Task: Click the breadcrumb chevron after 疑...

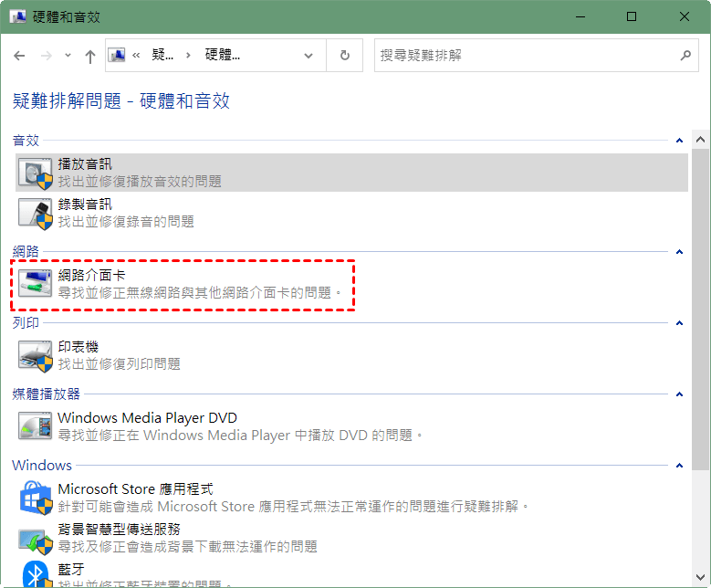Action: tap(188, 56)
